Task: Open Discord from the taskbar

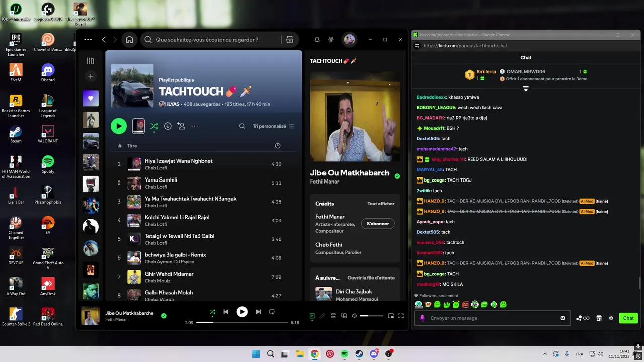Action: 374,354
